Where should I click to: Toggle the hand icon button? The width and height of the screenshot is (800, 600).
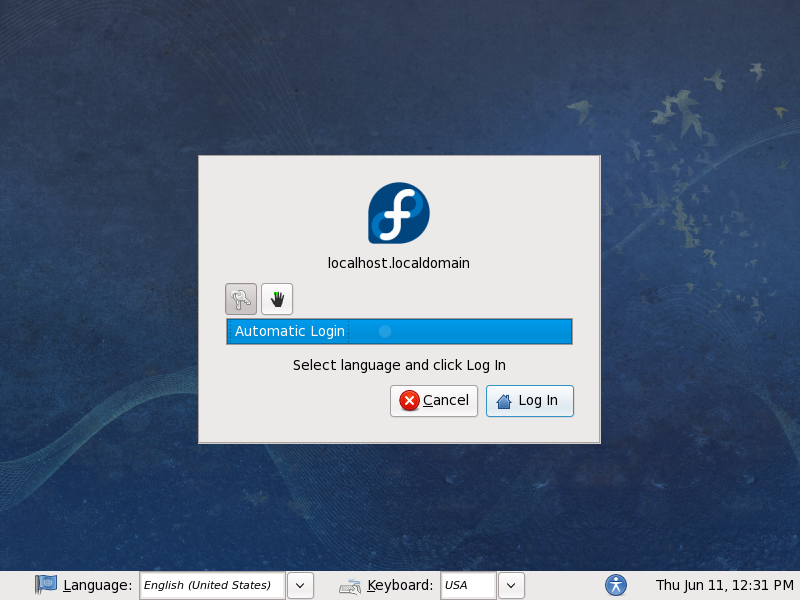(x=277, y=299)
